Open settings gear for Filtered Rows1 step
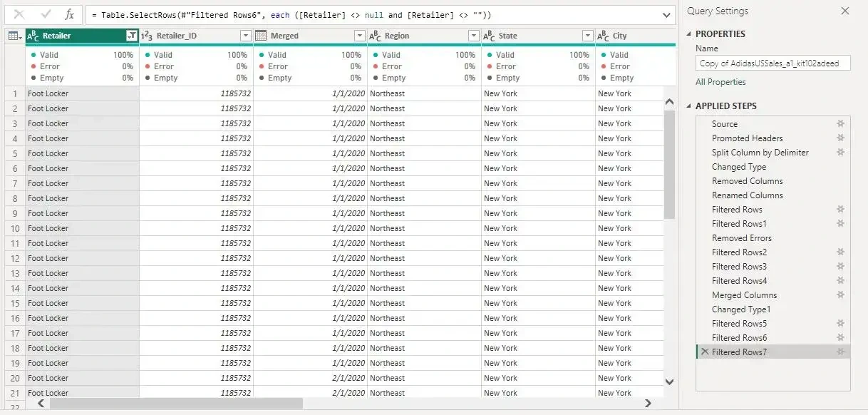This screenshot has height=415, width=868. (x=840, y=223)
